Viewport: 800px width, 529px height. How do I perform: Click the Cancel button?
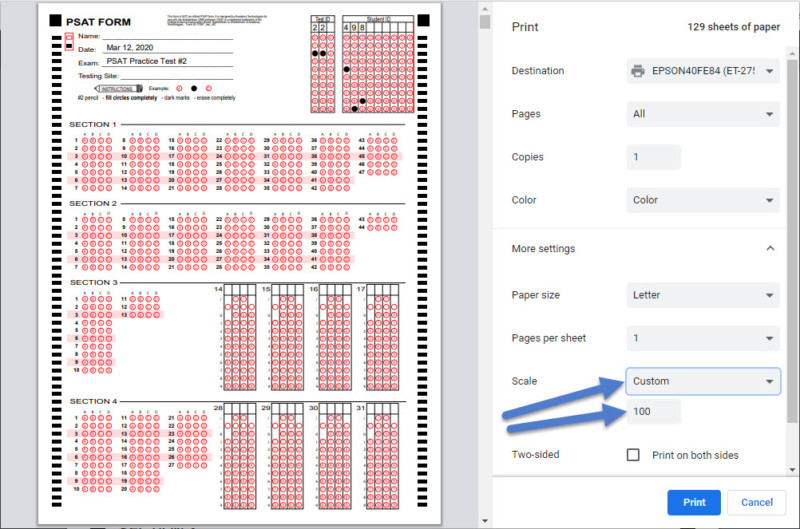(x=757, y=502)
